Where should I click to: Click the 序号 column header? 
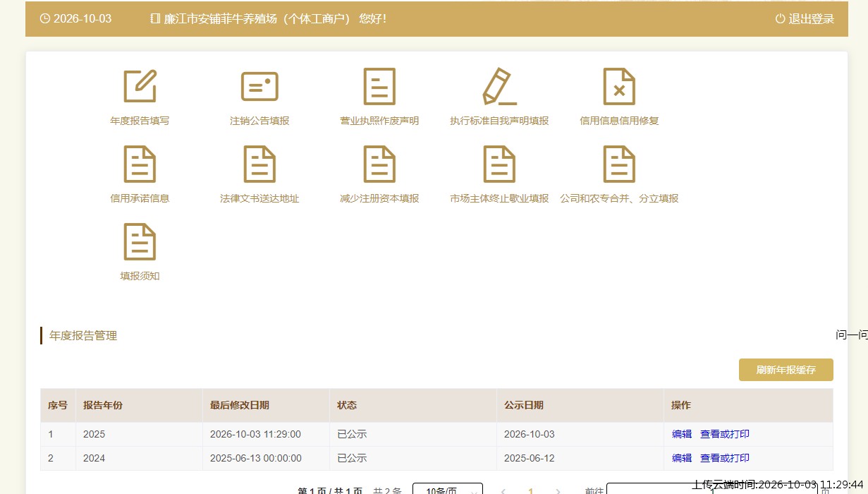(58, 405)
